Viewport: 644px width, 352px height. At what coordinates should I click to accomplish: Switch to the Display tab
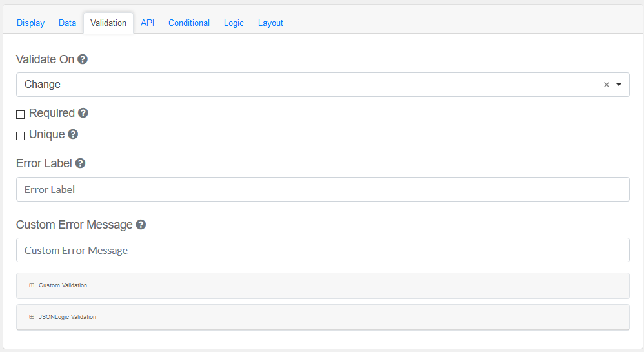30,23
